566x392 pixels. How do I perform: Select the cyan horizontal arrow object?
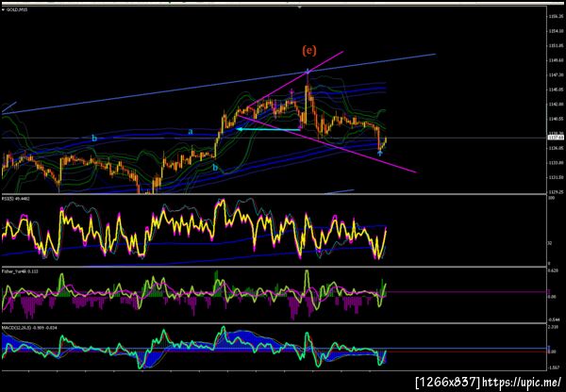pos(268,129)
